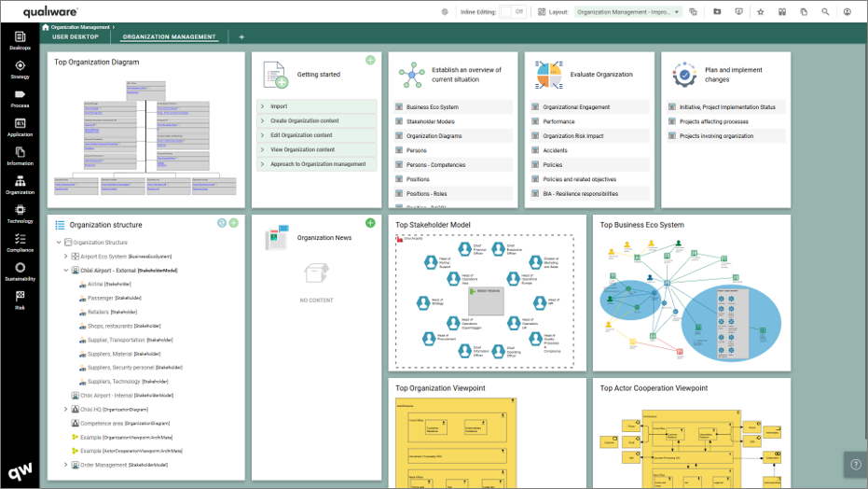Screen dimensions: 868x489
Task: Click the settings gear icon in top bar
Action: pyautogui.click(x=445, y=11)
